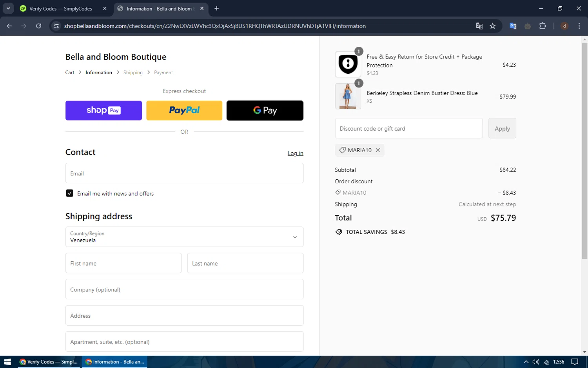
Task: Click the Package Protection product thumbnail
Action: pos(348,64)
